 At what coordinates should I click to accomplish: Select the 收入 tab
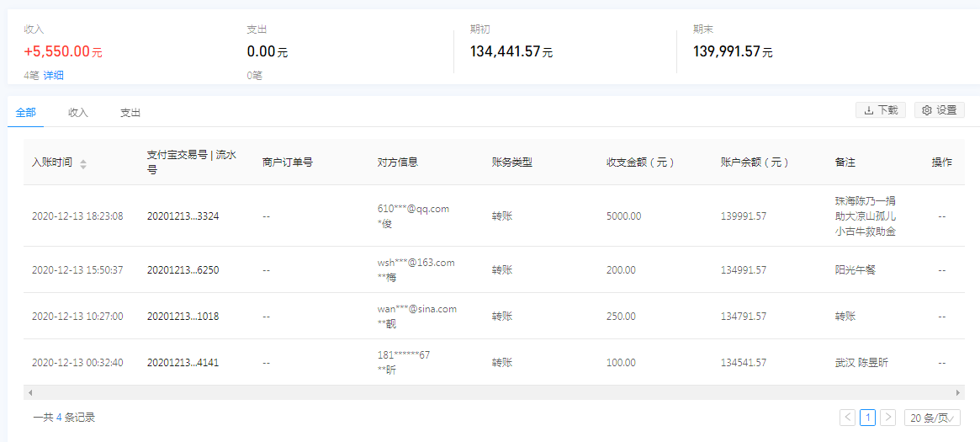click(x=78, y=112)
